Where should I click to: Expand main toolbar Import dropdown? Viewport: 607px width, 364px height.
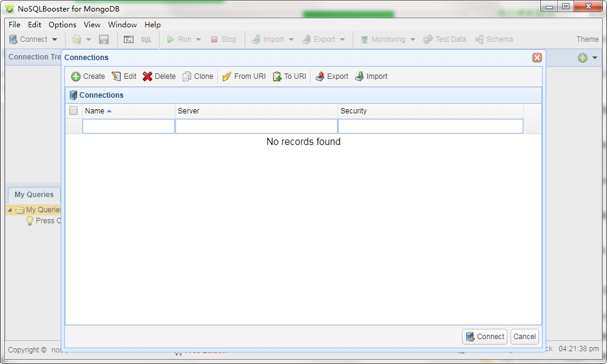coord(291,39)
